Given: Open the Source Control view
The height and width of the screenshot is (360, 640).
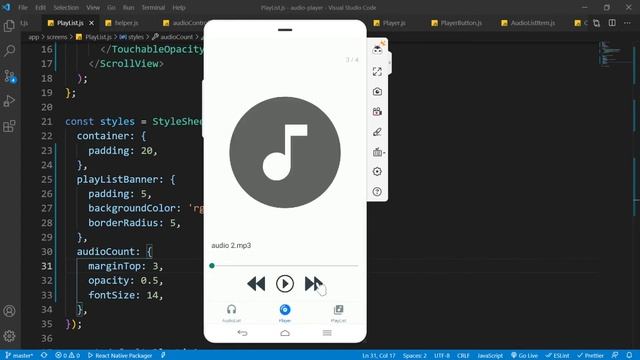Looking at the screenshot, I should coord(9,76).
